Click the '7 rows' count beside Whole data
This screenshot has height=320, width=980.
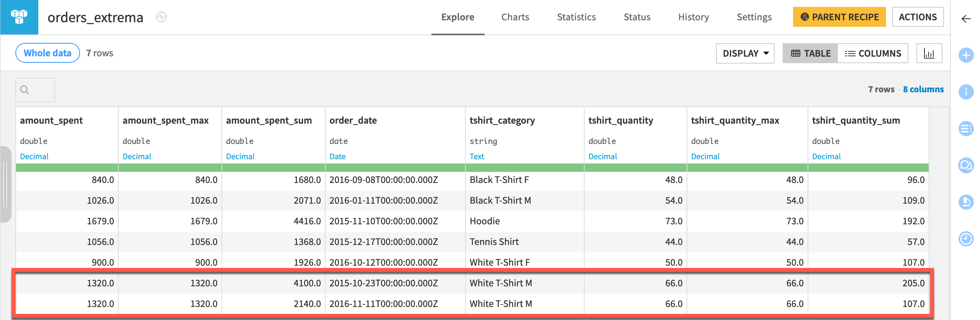coord(100,53)
